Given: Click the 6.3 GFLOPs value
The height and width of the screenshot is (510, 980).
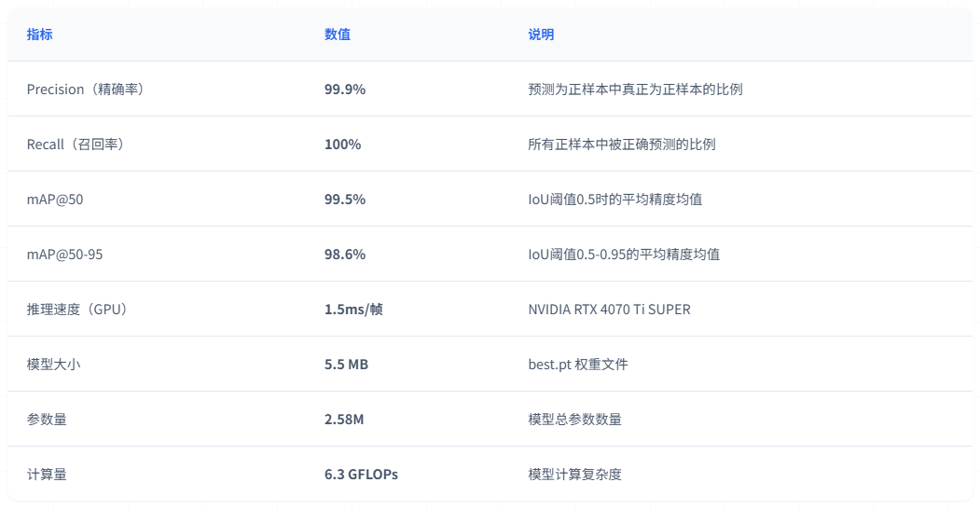Looking at the screenshot, I should pos(361,475).
